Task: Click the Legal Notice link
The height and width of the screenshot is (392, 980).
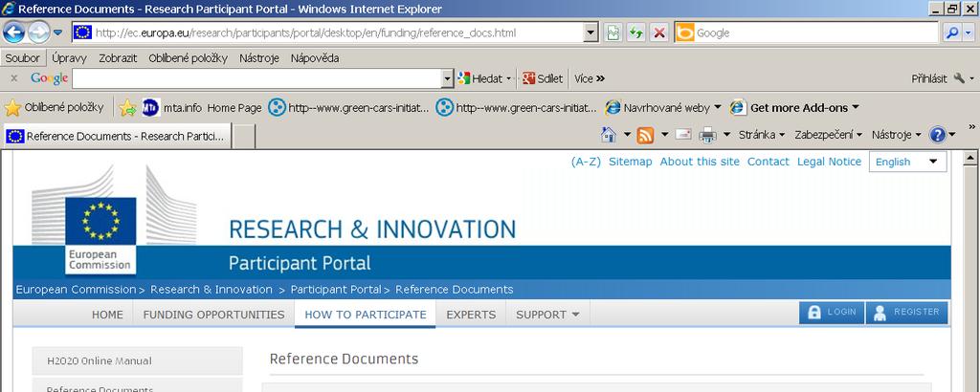Action: coord(829,162)
